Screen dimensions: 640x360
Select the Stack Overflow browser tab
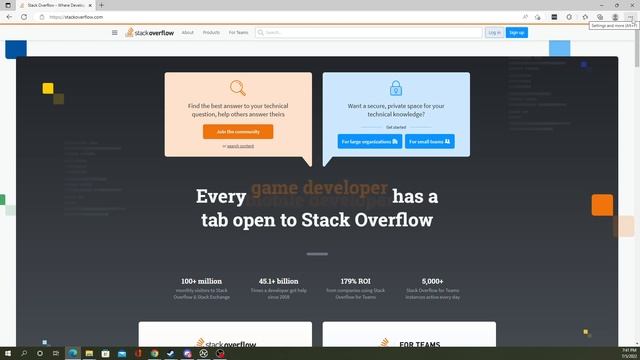coord(56,5)
